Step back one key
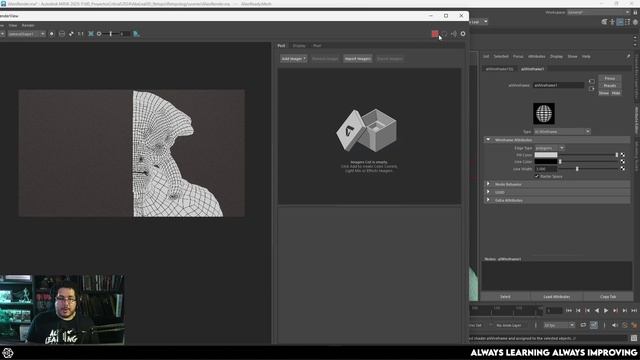The image size is (640, 360). tap(578, 311)
